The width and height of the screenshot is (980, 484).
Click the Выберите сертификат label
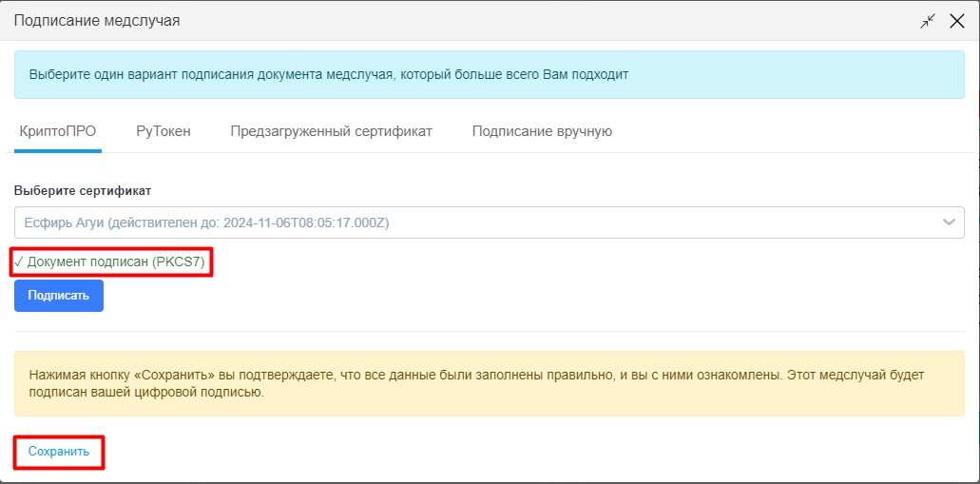click(83, 191)
